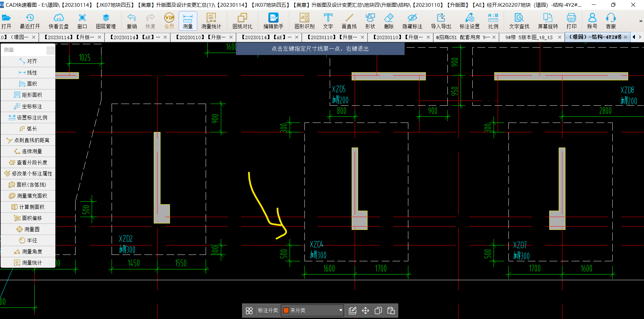Select 连续测量 continuous measure
Screen dimensions: 644x319
28,151
